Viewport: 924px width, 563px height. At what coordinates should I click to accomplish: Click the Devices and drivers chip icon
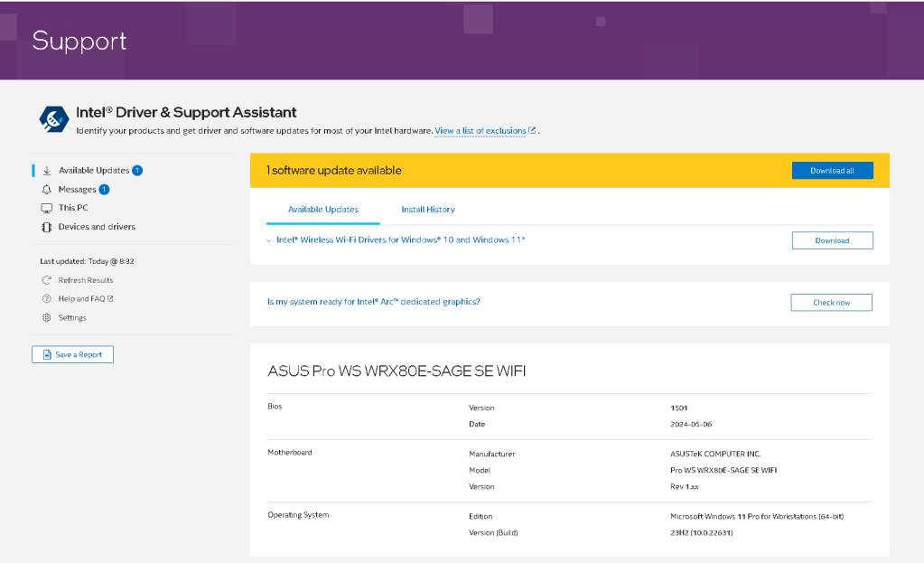pos(47,227)
